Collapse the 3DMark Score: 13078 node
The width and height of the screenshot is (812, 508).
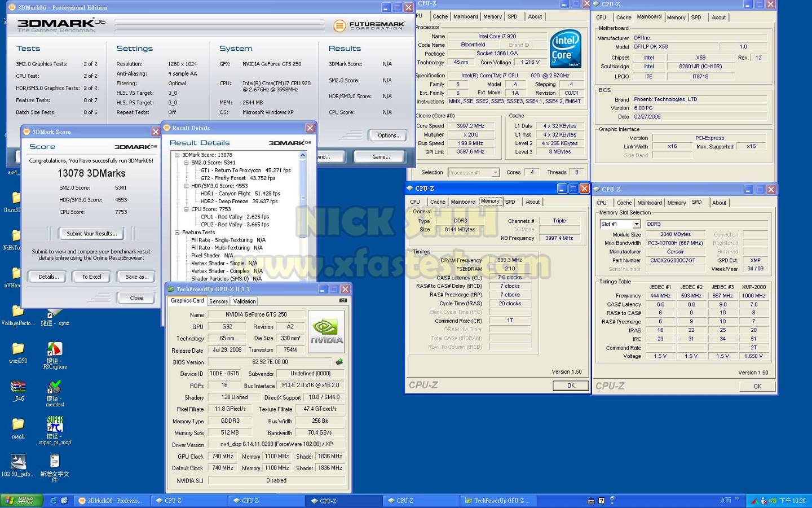177,155
